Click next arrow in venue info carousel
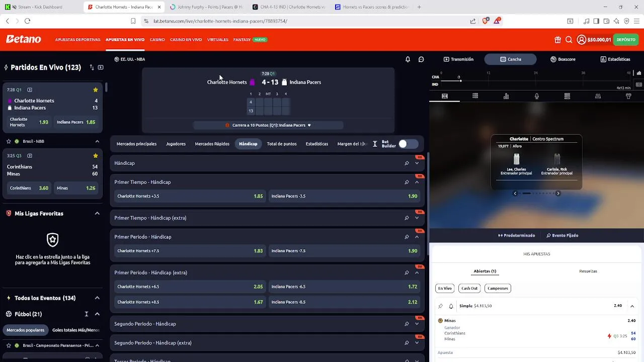Screen dimensions: 644x362 tap(558, 194)
